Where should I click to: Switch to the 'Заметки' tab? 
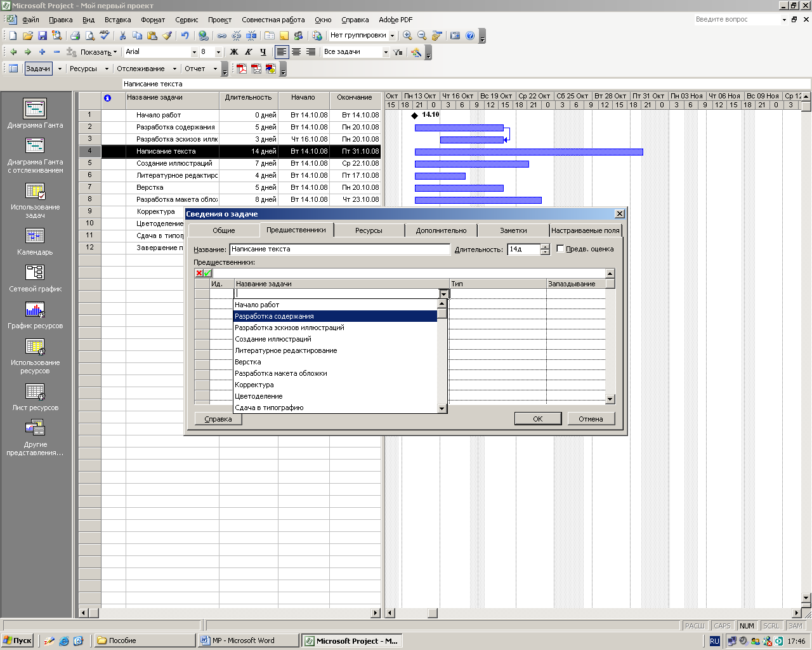click(x=513, y=230)
